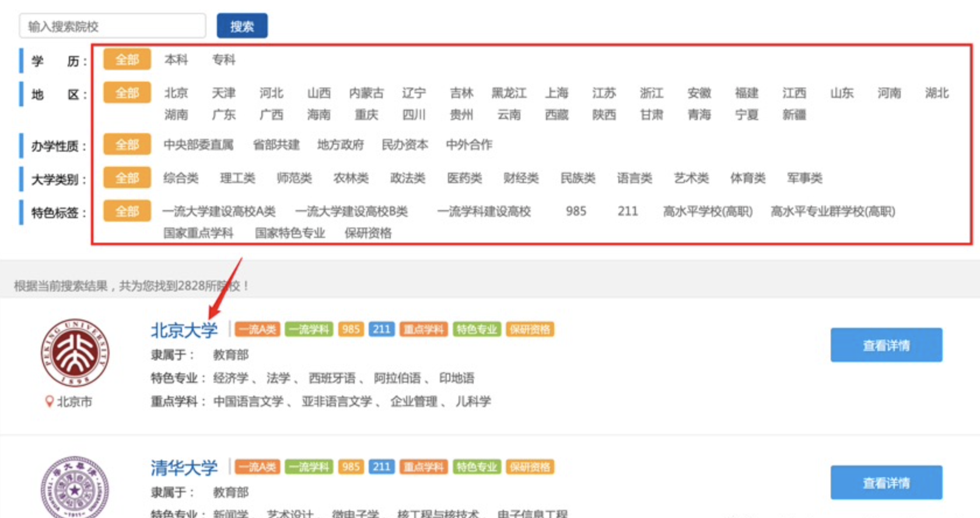Select the 军事类 university category

pos(804,178)
